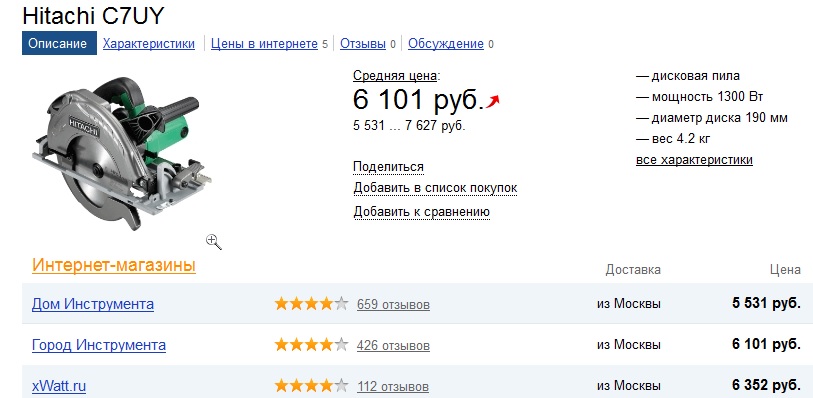This screenshot has width=813, height=398.
Task: Switch to the Характеристики tab
Action: coord(149,44)
